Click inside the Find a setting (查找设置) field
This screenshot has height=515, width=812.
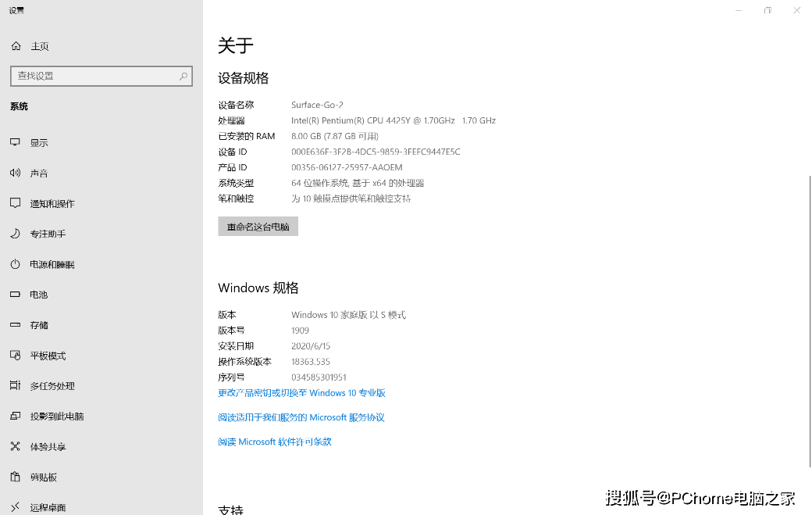94,76
